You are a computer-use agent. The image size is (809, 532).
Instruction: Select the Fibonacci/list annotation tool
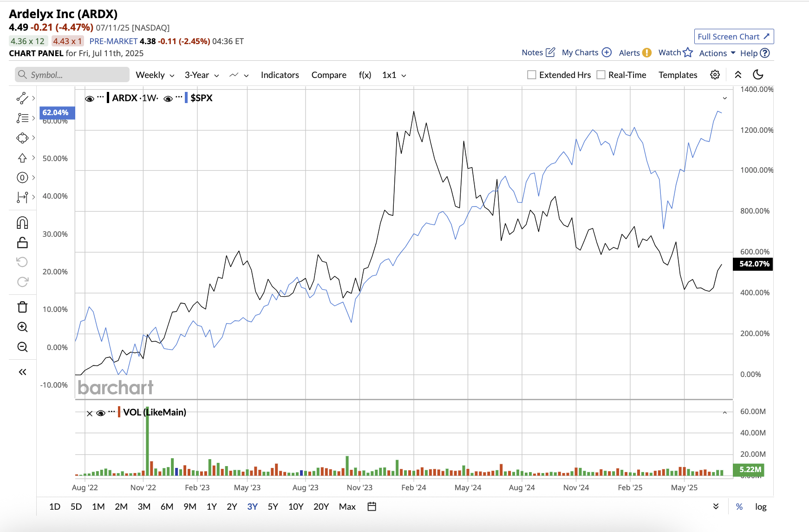(22, 118)
